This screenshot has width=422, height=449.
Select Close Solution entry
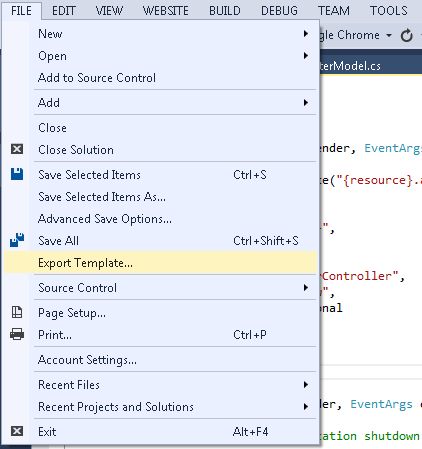tap(160, 150)
